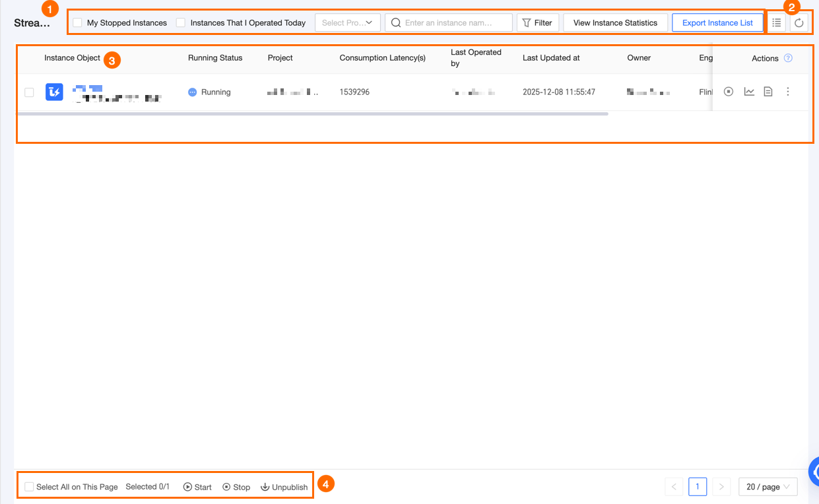
Task: Open the log document icon in Actions
Action: (768, 92)
